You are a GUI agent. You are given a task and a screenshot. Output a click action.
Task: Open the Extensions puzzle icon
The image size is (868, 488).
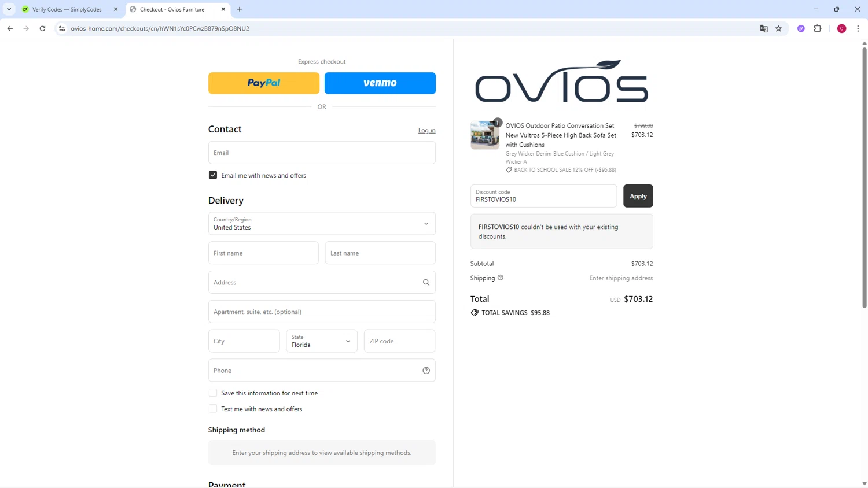(818, 28)
